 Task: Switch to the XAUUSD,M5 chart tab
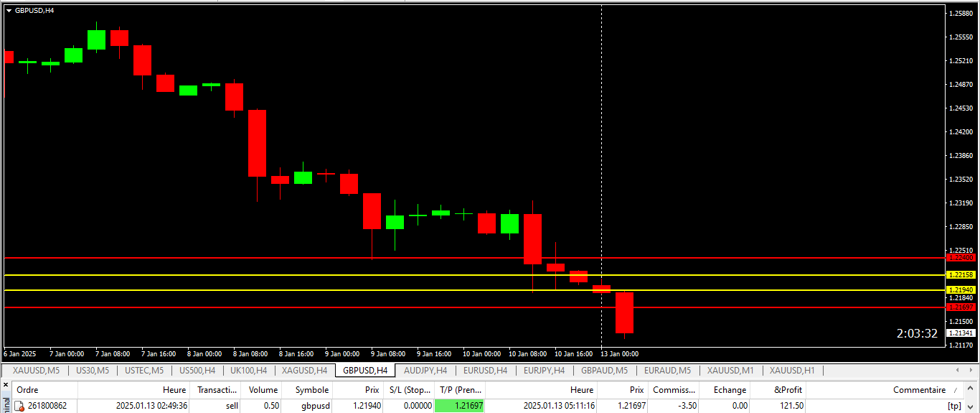coord(36,371)
